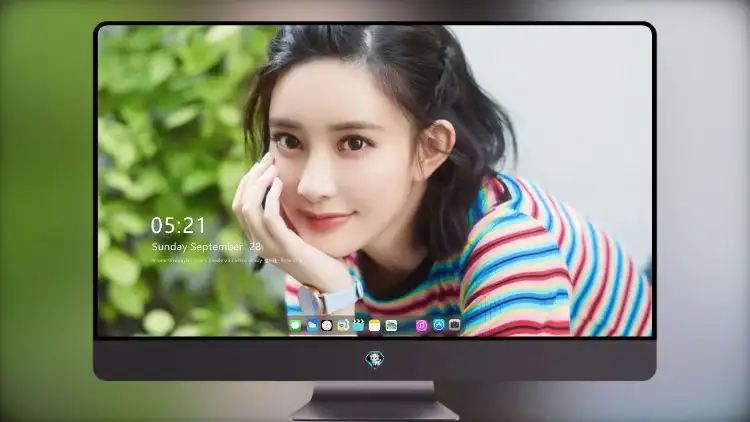Screen dimensions: 750x422
Task: Open the Clock app in dock
Action: tap(327, 326)
